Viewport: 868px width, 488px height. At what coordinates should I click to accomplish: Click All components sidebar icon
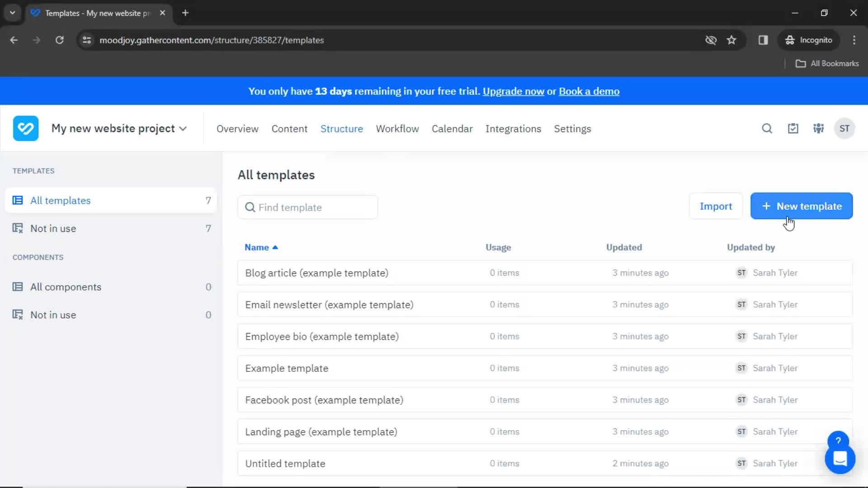pyautogui.click(x=18, y=287)
